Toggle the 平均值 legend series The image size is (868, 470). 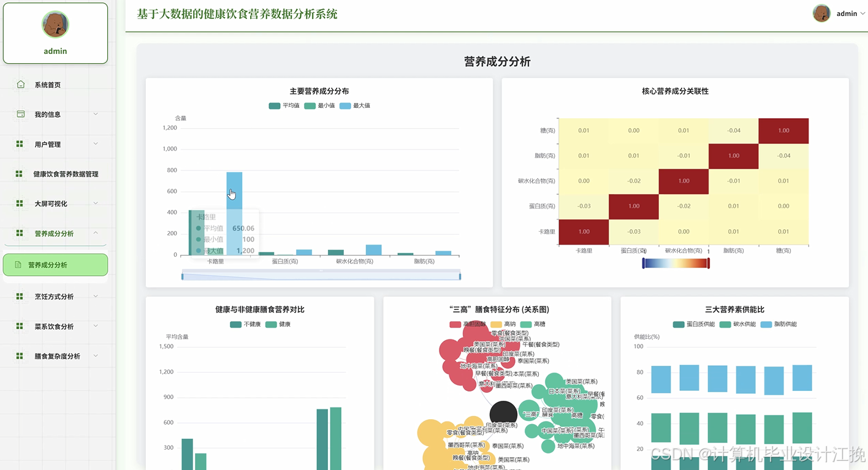tap(284, 105)
